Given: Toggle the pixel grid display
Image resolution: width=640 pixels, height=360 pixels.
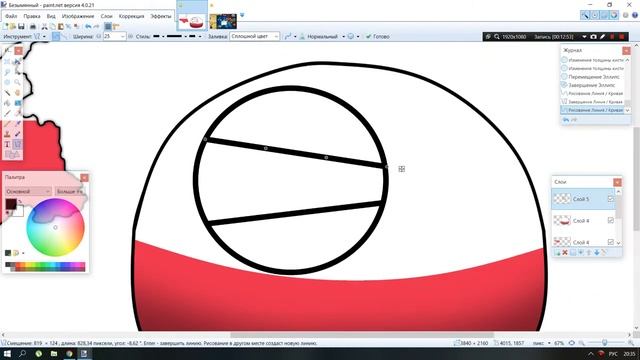Looking at the screenshot, I should tap(108, 27).
